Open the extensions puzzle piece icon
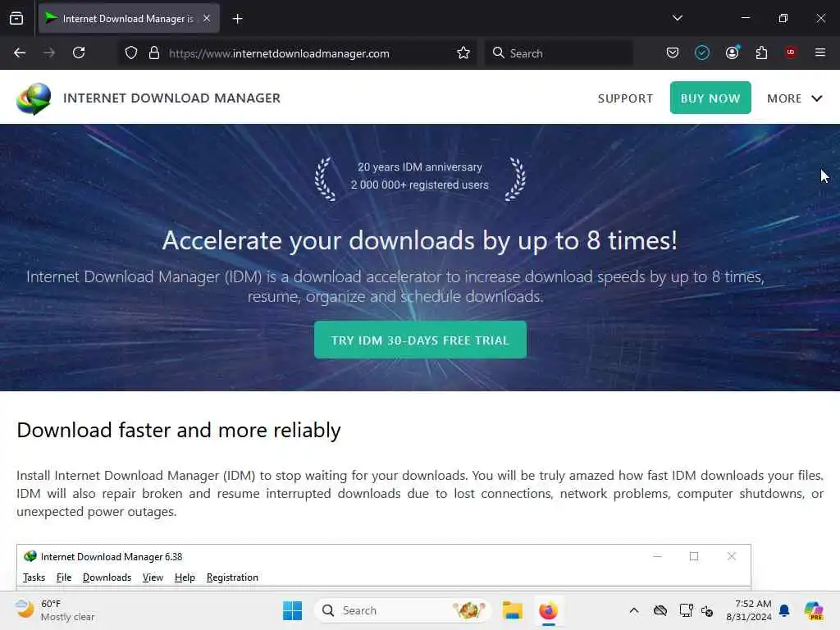This screenshot has width=840, height=630. [761, 52]
